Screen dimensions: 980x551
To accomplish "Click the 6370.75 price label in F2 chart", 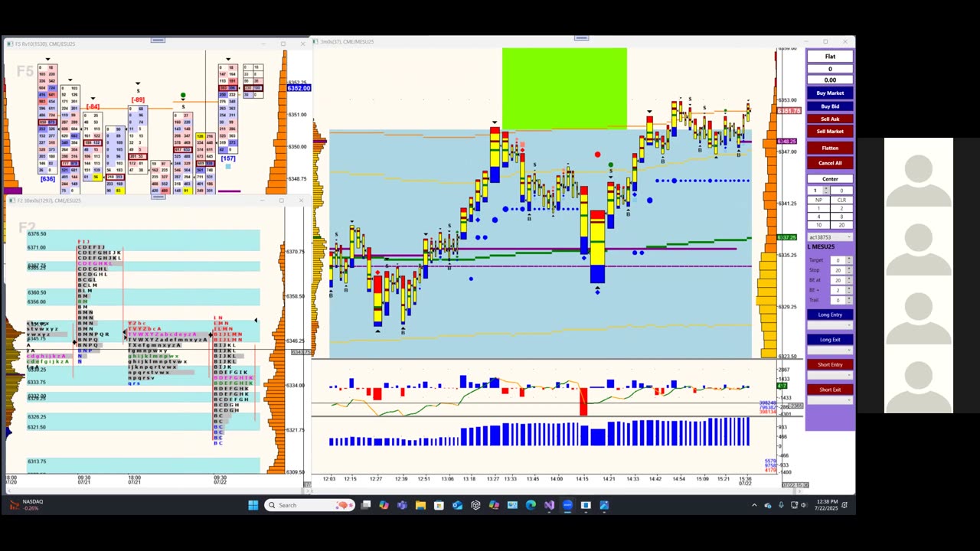I will point(296,252).
